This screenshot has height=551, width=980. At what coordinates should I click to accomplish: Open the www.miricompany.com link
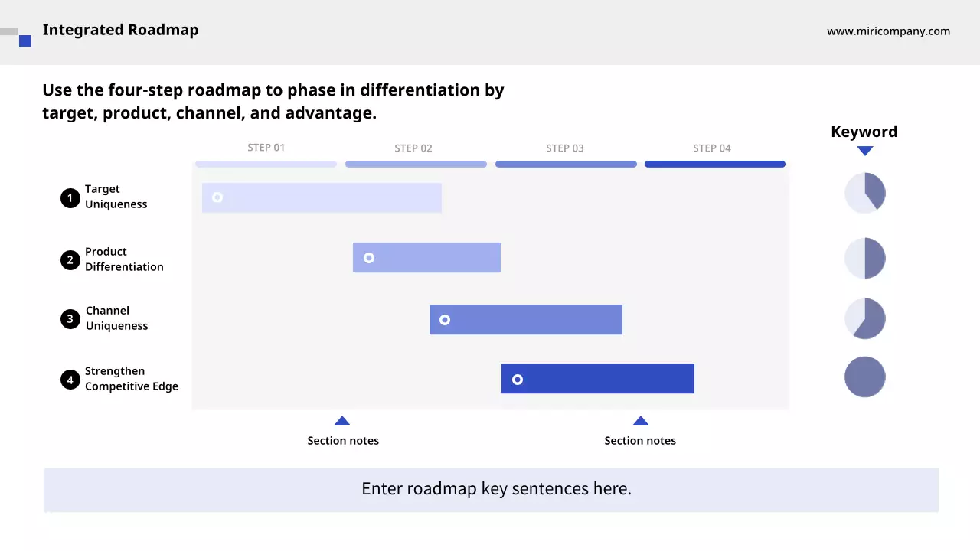tap(888, 31)
